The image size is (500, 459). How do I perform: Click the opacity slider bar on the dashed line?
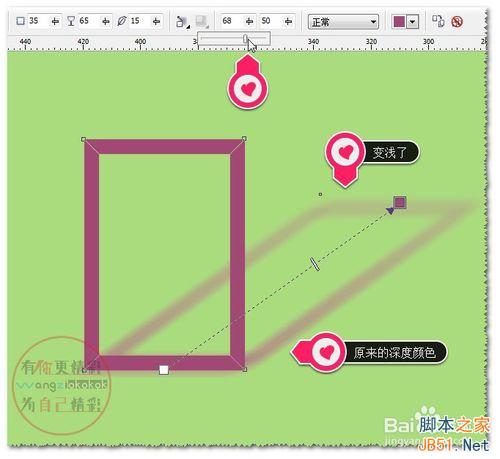[x=315, y=264]
